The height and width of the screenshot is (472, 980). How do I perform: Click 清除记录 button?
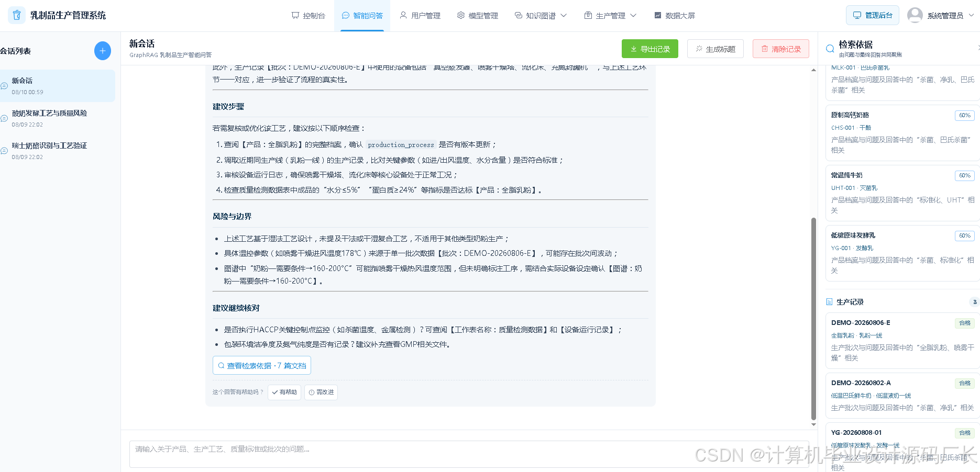[x=780, y=49]
